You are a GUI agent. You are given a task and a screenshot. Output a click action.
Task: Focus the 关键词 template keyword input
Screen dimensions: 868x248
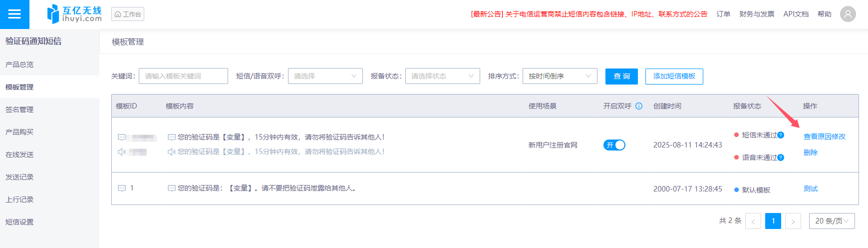(183, 76)
